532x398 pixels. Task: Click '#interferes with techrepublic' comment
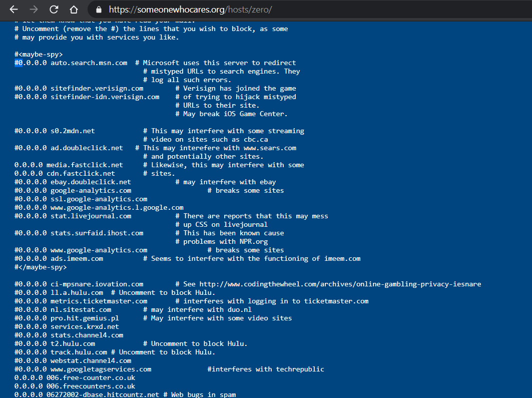point(266,369)
